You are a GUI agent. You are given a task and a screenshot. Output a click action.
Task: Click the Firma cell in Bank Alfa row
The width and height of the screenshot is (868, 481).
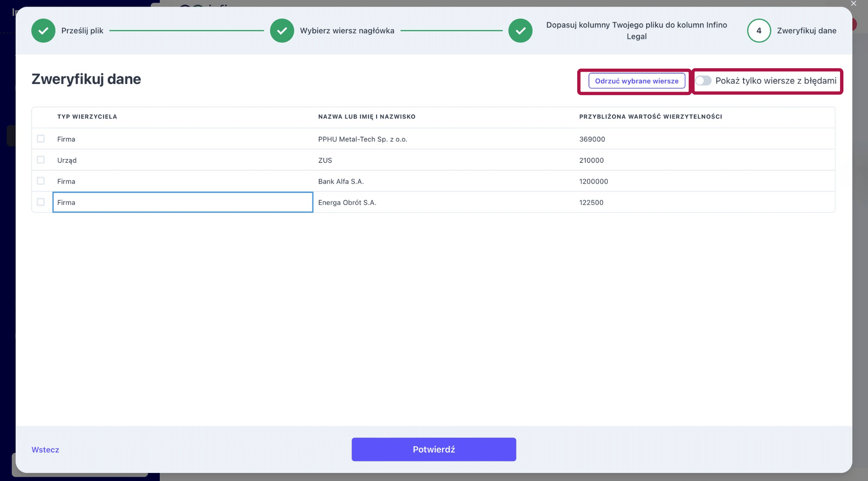[183, 181]
